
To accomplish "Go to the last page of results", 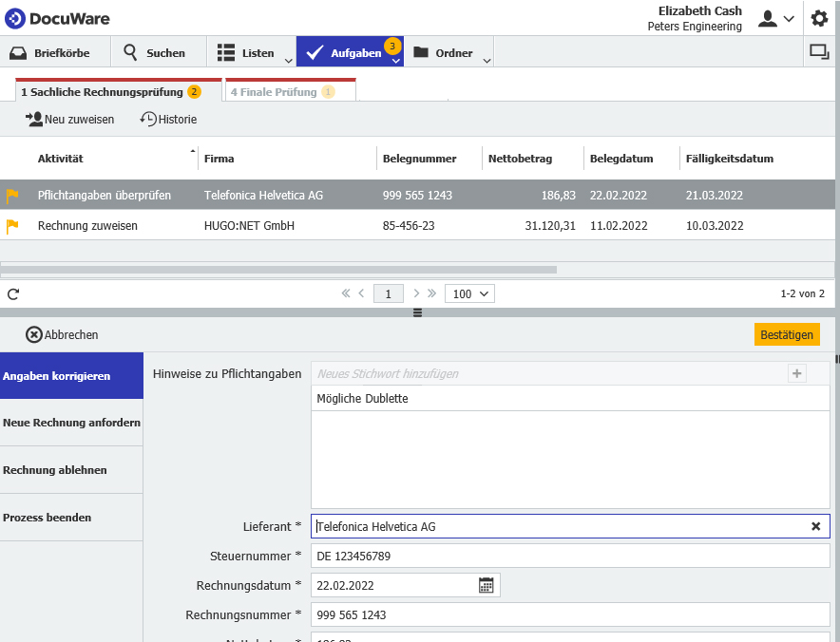I will pyautogui.click(x=432, y=293).
